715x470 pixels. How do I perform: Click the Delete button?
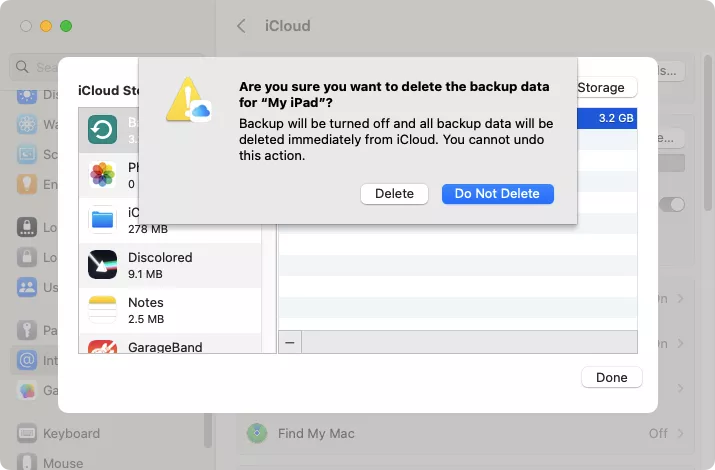pyautogui.click(x=394, y=194)
